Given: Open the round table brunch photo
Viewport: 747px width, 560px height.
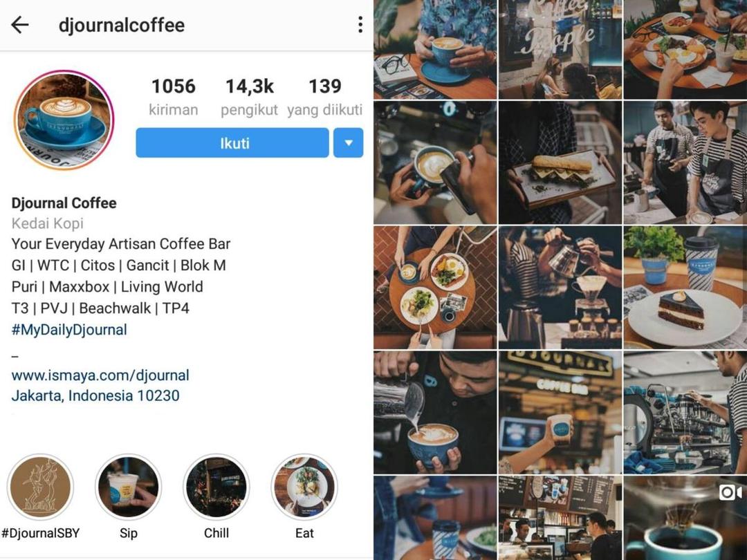Looking at the screenshot, I should tap(435, 288).
